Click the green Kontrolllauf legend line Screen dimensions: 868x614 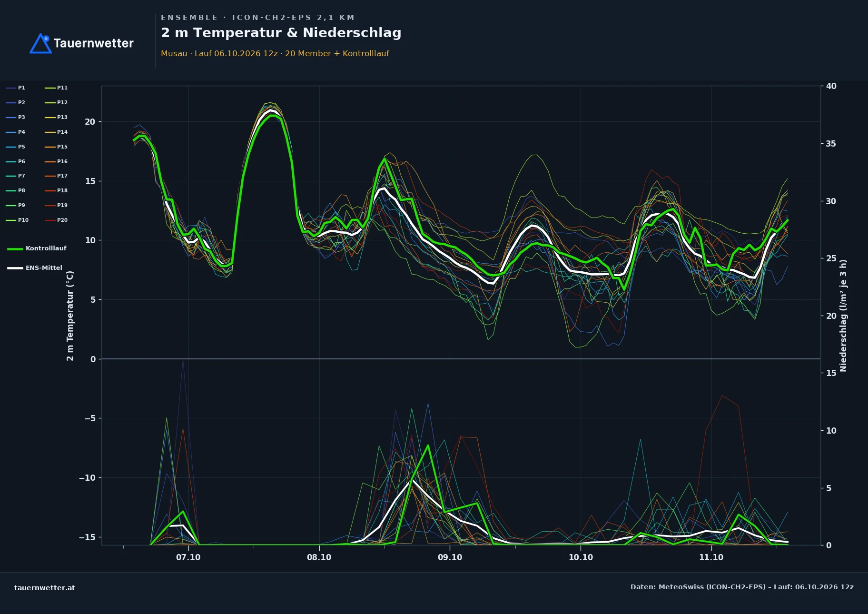(x=15, y=248)
